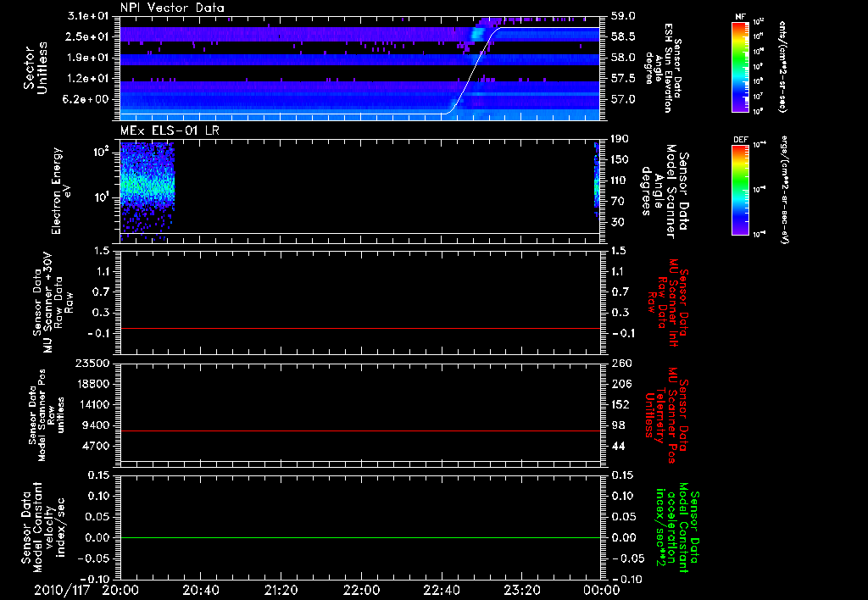Viewport: 868px width, 600px height.
Task: Click the '152' telemetry position tick
Action: tap(620, 404)
